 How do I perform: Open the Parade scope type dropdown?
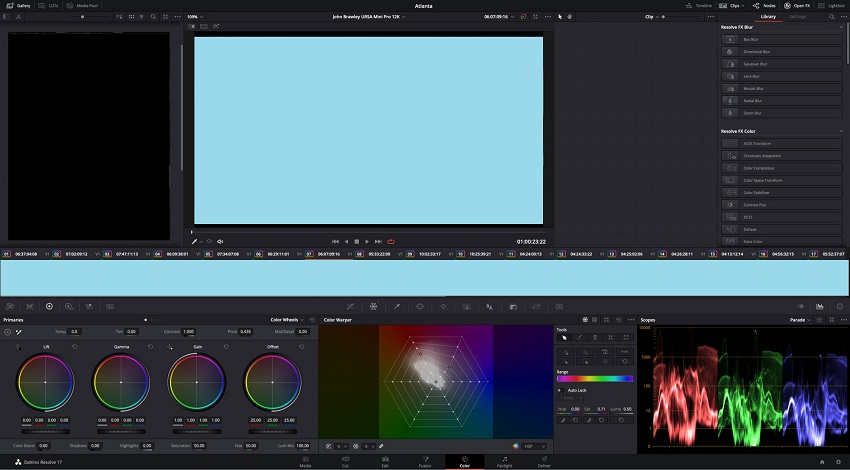pyautogui.click(x=800, y=320)
